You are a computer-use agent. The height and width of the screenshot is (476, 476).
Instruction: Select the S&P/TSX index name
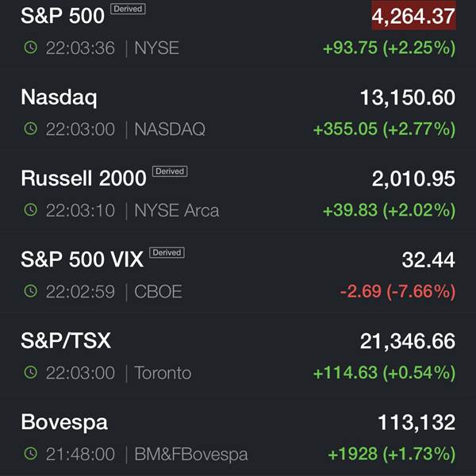(66, 340)
